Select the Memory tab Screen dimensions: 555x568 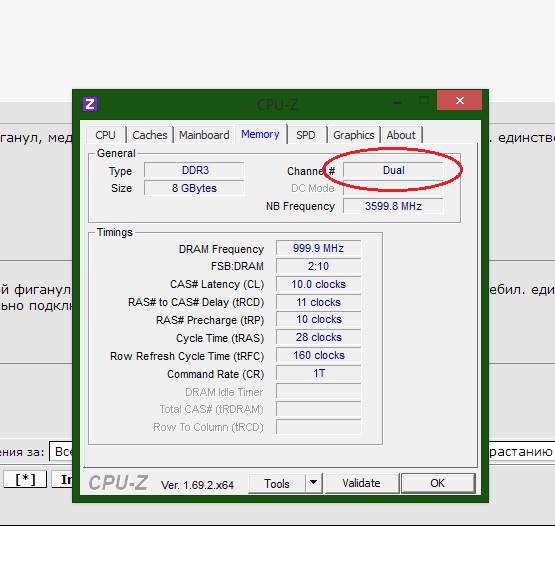click(x=260, y=134)
